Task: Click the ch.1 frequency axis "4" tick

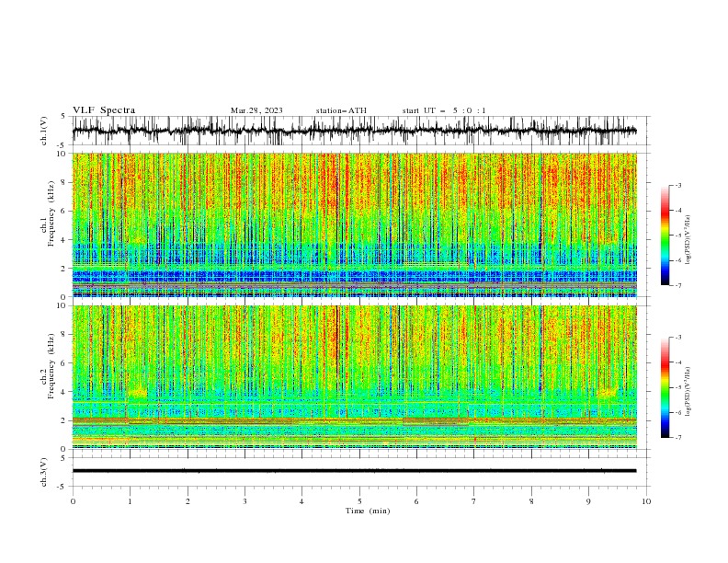Action: 63,240
